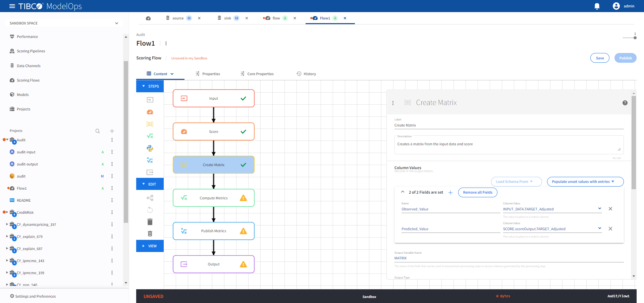The image size is (644, 303).
Task: Expand the VIEW section
Action: (150, 246)
